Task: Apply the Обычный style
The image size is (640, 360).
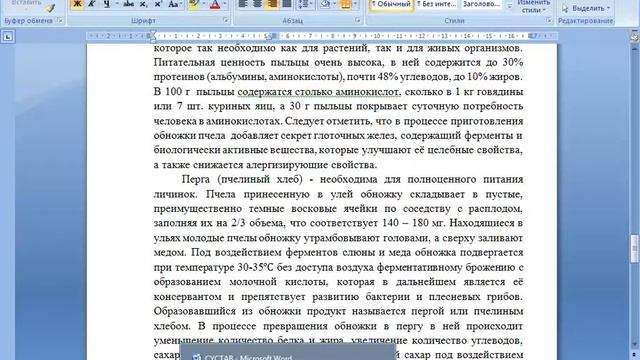Action: (x=391, y=5)
